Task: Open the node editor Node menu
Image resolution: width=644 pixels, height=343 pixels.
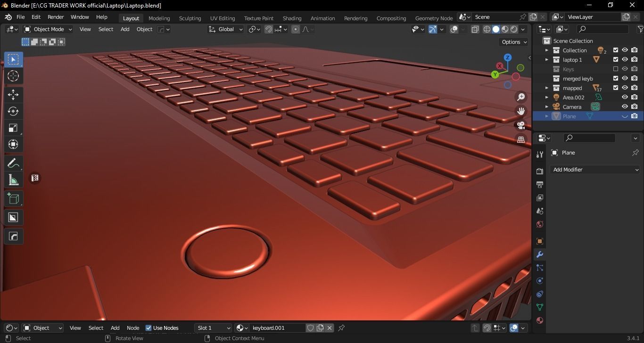Action: 133,328
